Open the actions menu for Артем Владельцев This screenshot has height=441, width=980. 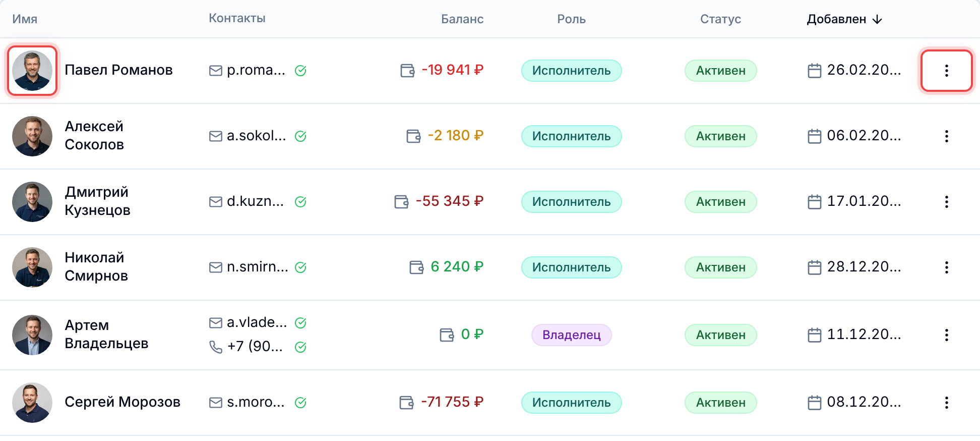[946, 335]
